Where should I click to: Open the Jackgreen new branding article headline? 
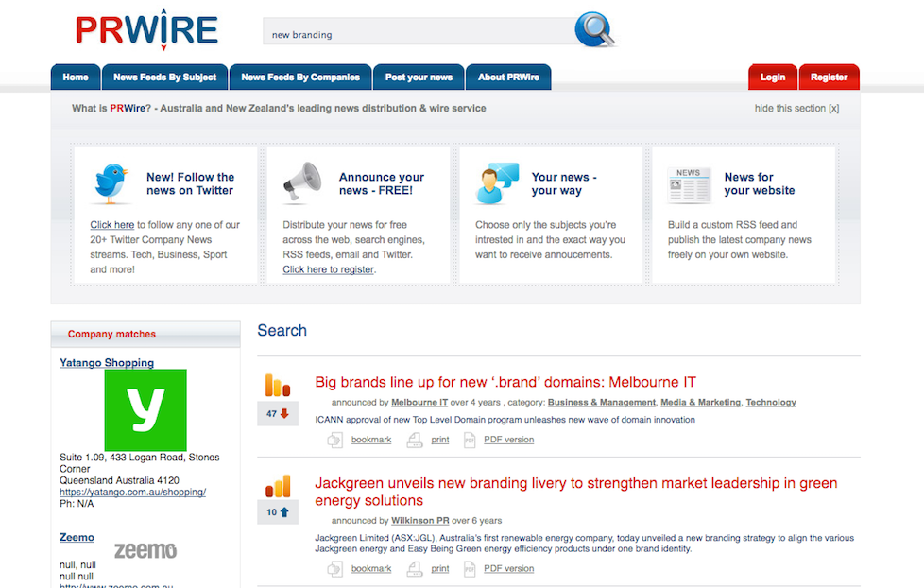575,492
